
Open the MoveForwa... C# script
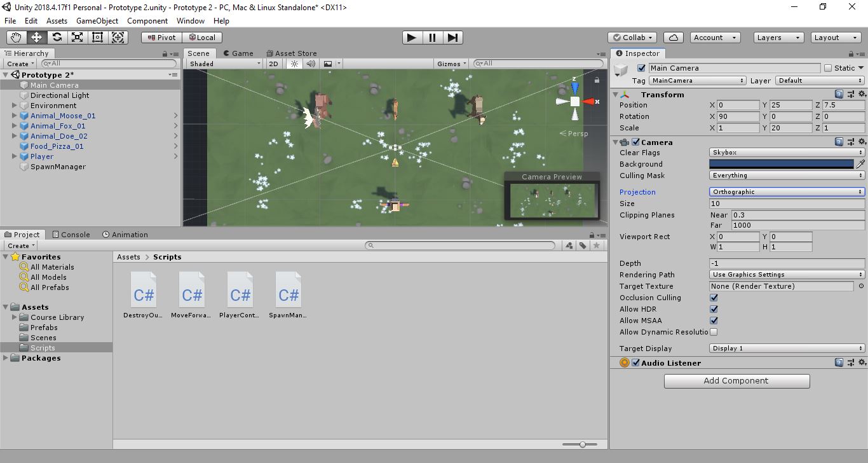click(x=192, y=296)
